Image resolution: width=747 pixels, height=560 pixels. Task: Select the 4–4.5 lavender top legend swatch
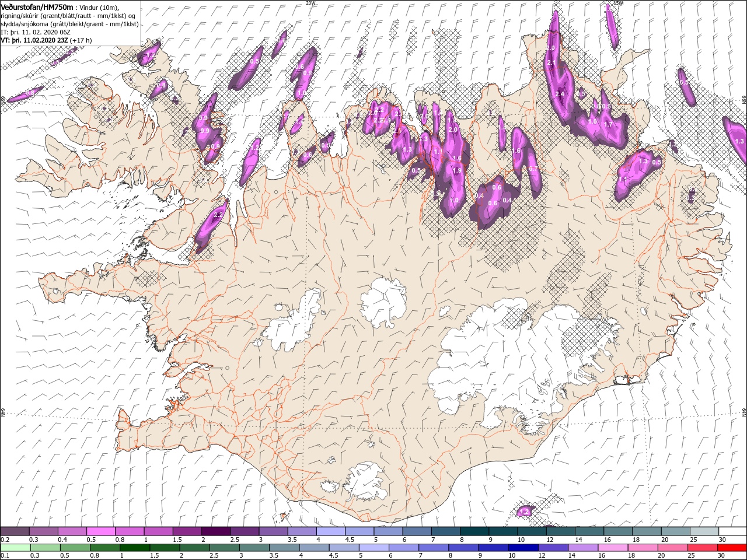330,531
